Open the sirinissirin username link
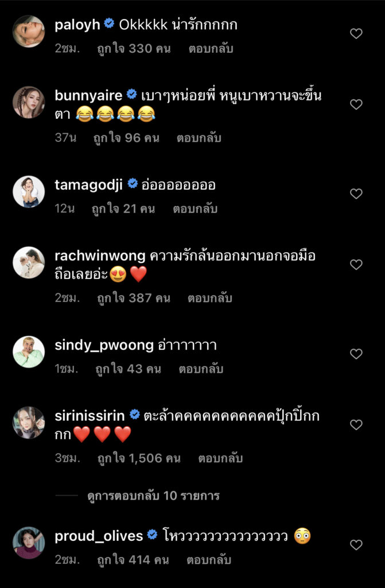The height and width of the screenshot is (588, 385). tap(91, 415)
